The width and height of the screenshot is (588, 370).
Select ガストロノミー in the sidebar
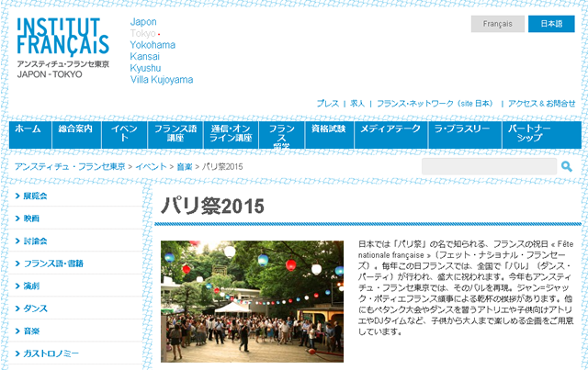[51, 353]
